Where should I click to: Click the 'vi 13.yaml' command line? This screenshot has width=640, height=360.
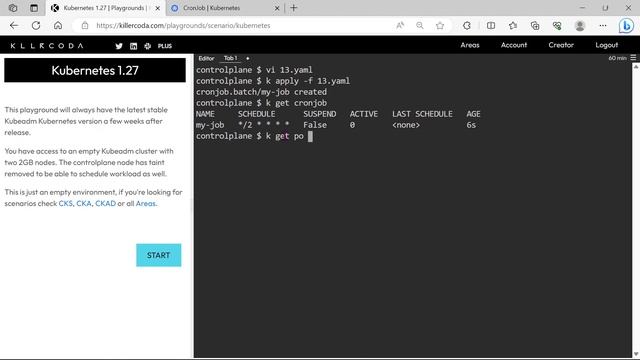(x=289, y=70)
